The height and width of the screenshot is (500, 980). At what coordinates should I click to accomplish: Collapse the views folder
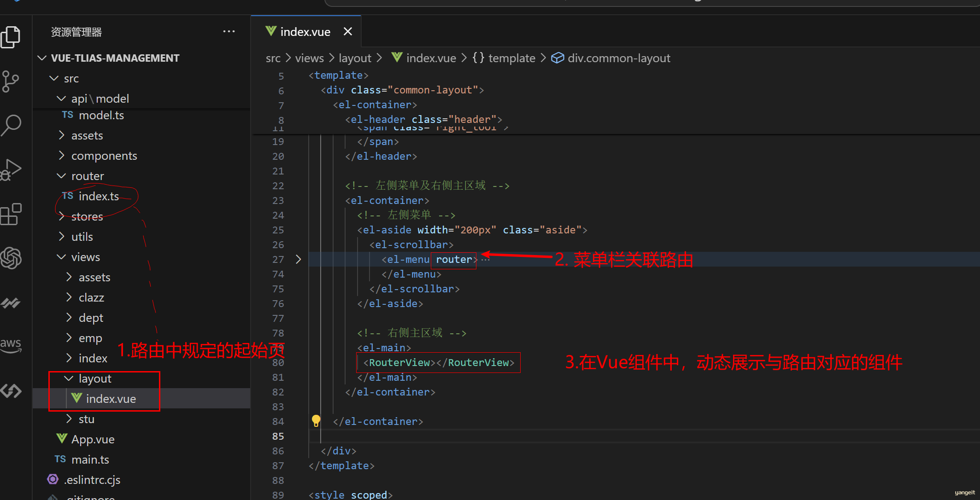61,257
